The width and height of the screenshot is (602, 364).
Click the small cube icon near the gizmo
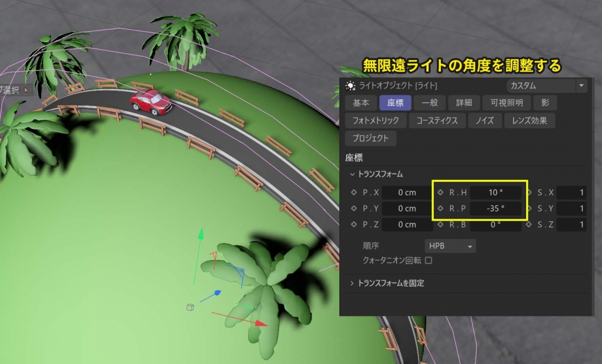click(x=190, y=307)
